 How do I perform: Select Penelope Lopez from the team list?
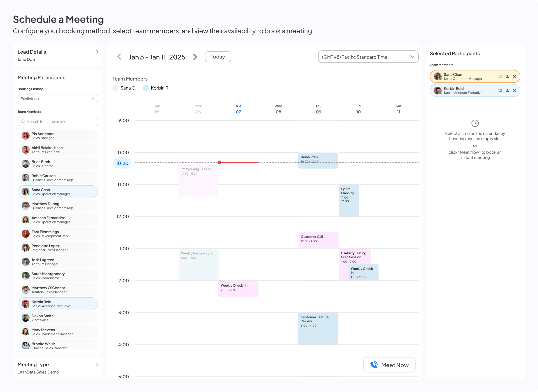click(x=58, y=248)
